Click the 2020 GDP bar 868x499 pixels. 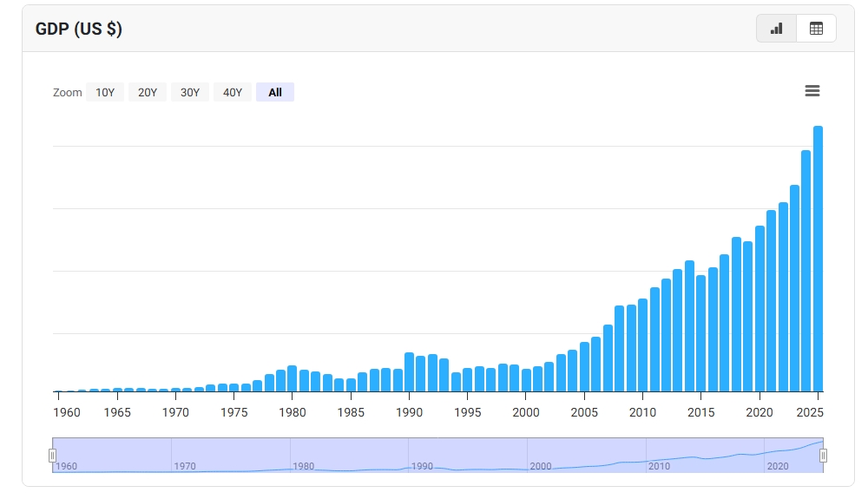point(759,309)
